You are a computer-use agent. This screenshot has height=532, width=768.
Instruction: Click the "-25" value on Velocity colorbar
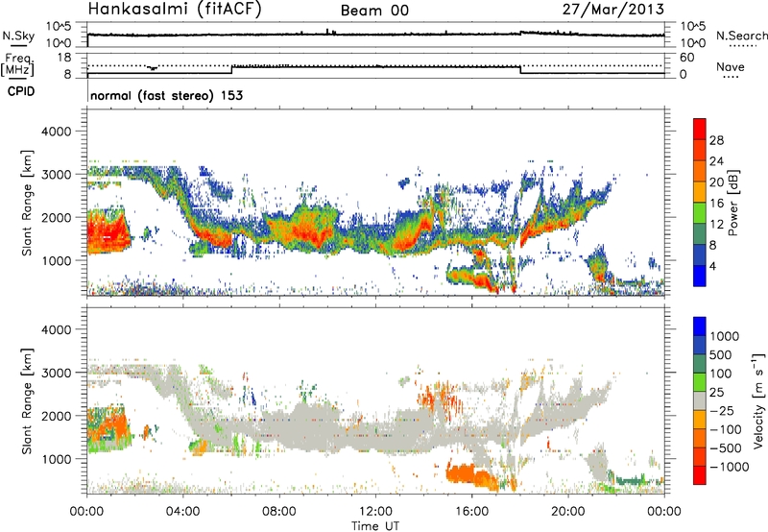(x=721, y=410)
